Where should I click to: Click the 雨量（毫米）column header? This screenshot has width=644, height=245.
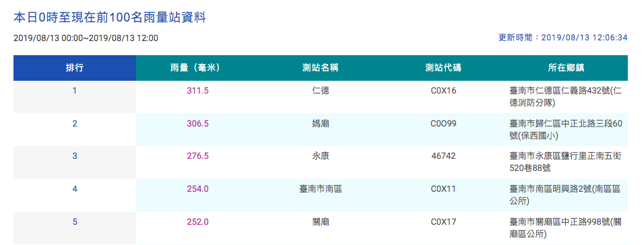pyautogui.click(x=197, y=68)
